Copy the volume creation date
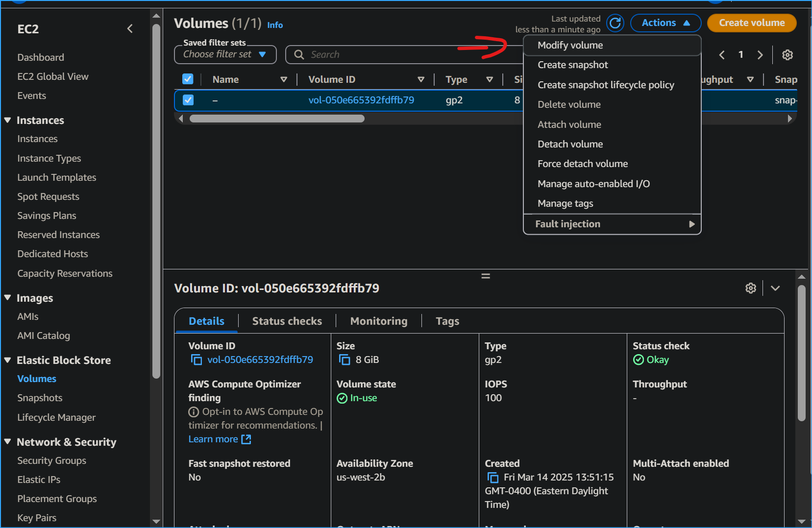The height and width of the screenshot is (528, 812). [492, 477]
